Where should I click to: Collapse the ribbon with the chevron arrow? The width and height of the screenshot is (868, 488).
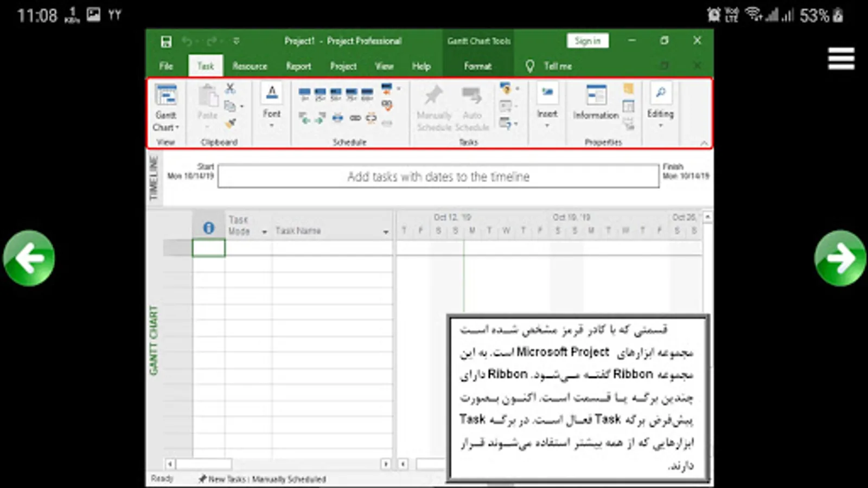704,143
